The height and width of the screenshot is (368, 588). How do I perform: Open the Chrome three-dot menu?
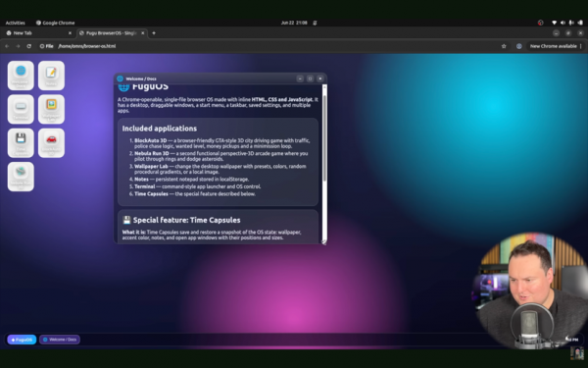tap(580, 46)
